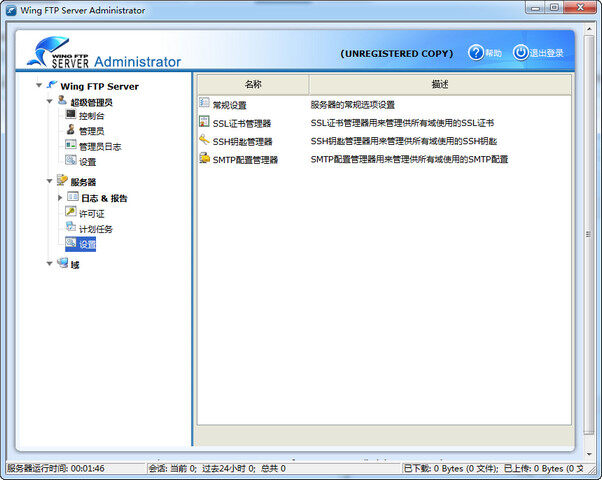The image size is (602, 480).
Task: Select 计划任务 in the tree
Action: pyautogui.click(x=96, y=229)
